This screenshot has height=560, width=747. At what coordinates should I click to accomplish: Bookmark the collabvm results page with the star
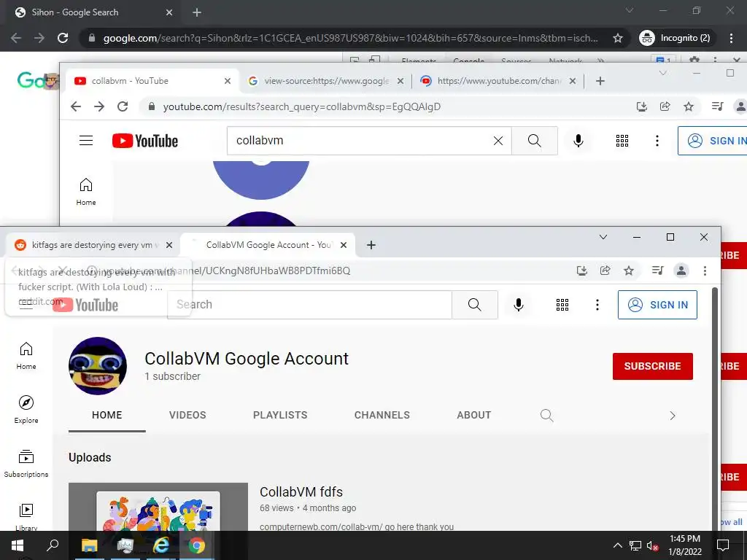[689, 106]
